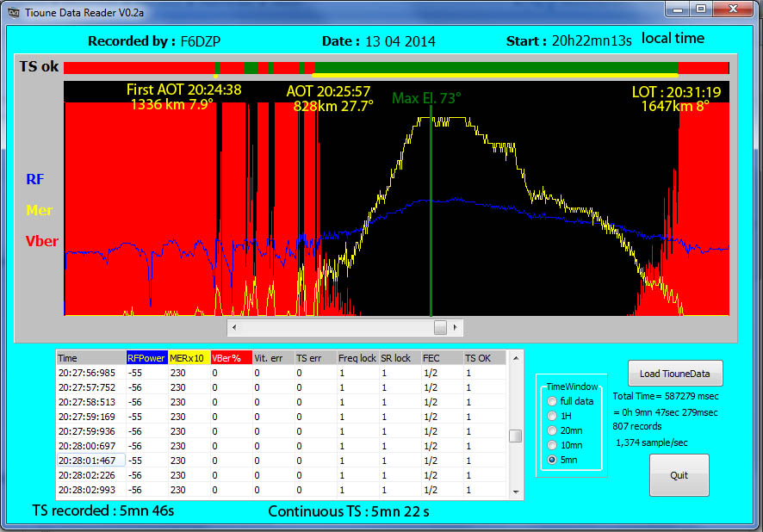Click the blue RF trace label
The height and width of the screenshot is (532, 763).
coord(34,179)
